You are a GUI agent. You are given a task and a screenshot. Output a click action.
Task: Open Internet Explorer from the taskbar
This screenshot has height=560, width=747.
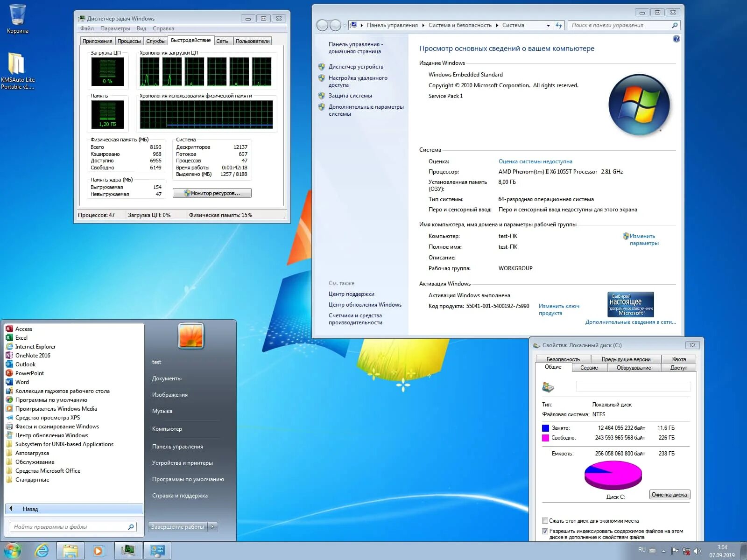[42, 551]
